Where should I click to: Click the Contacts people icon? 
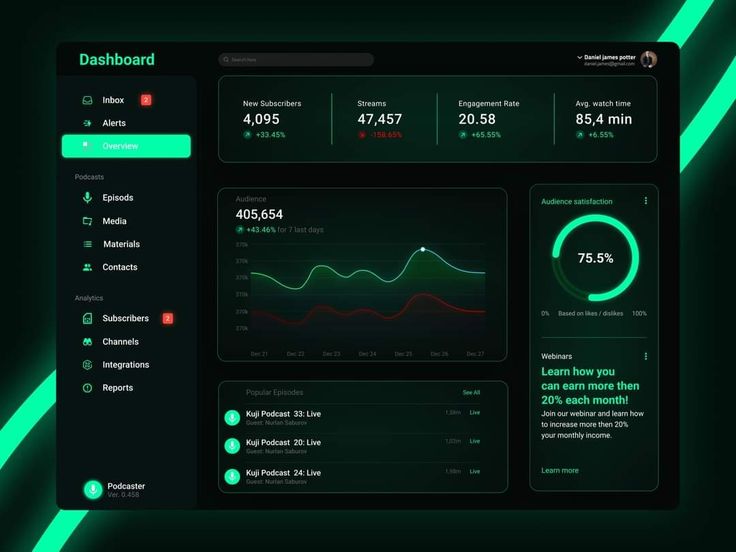pos(87,267)
